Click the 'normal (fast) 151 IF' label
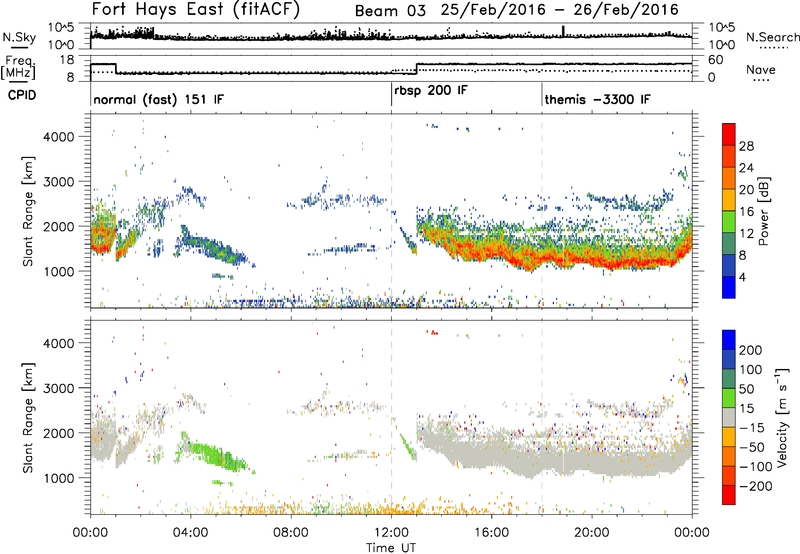 (x=158, y=99)
